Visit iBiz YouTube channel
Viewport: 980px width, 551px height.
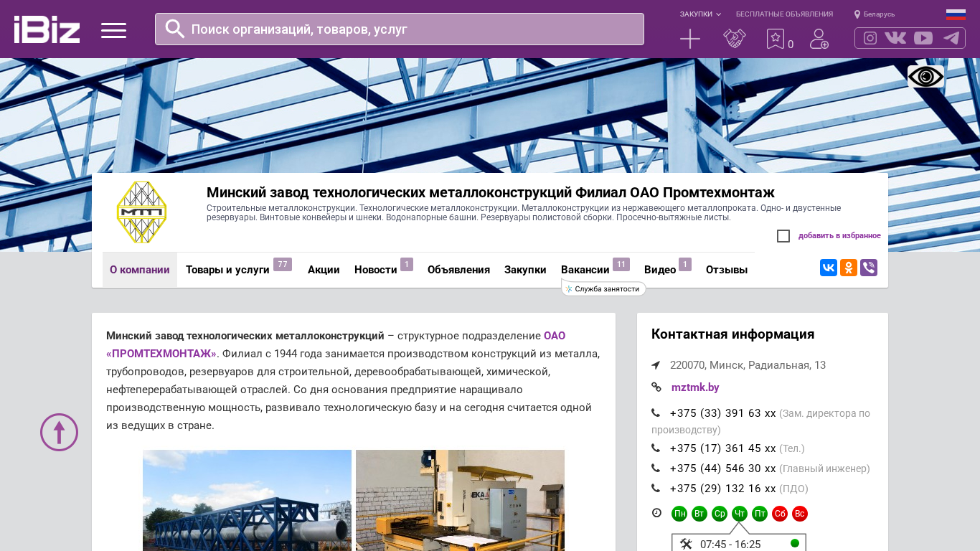point(923,38)
